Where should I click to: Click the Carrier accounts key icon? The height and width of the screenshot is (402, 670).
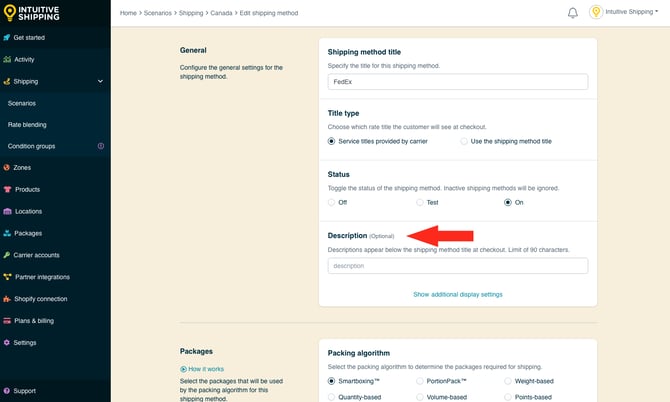[x=6, y=255]
